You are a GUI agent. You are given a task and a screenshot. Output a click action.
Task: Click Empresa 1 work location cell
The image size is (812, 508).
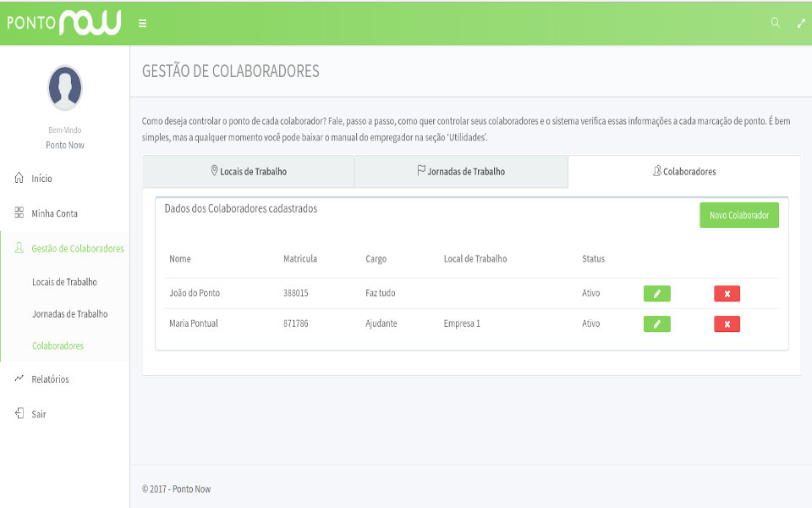click(x=462, y=323)
